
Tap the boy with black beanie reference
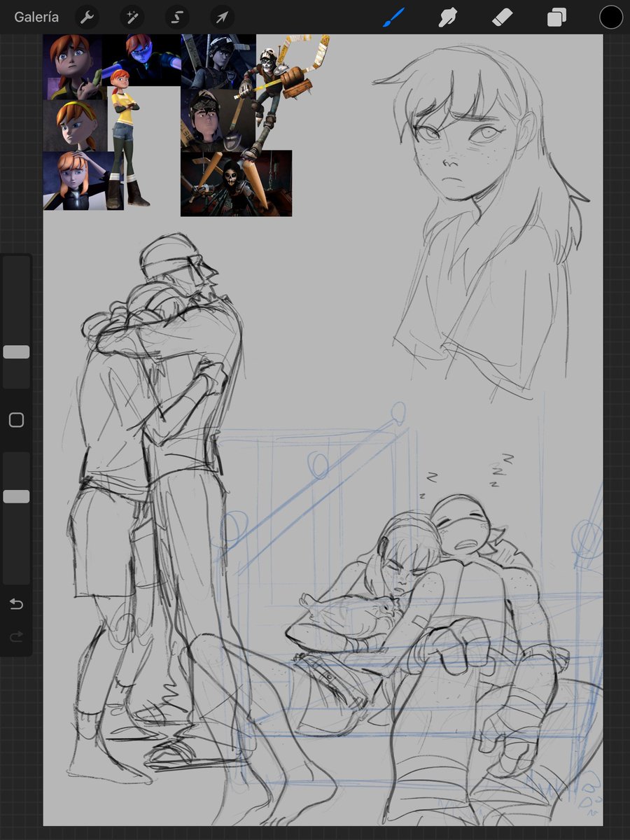pyautogui.click(x=210, y=119)
